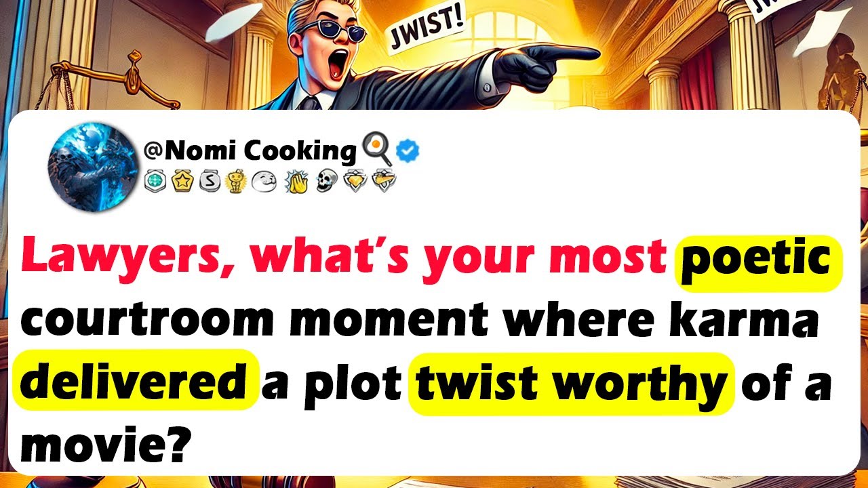Click the highlighted word poetic
Screen dimensions: 868x488
756,261
